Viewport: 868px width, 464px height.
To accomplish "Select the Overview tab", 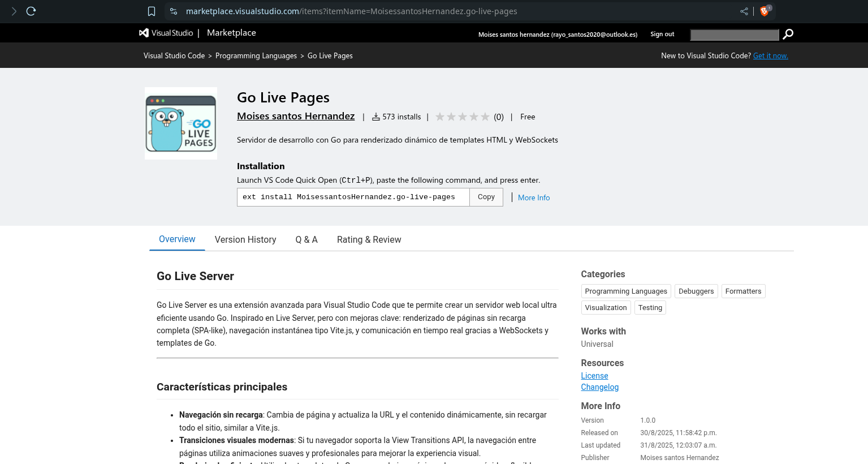I will click(177, 239).
